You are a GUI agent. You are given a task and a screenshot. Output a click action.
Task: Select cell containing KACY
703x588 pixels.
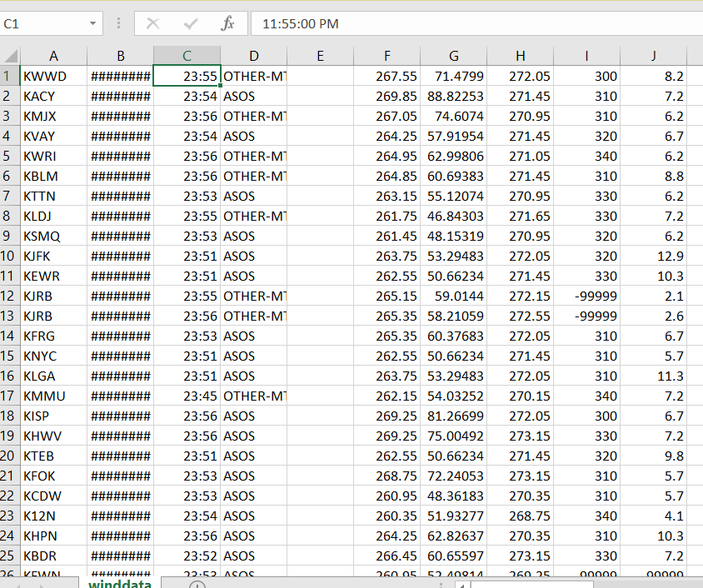(x=54, y=97)
